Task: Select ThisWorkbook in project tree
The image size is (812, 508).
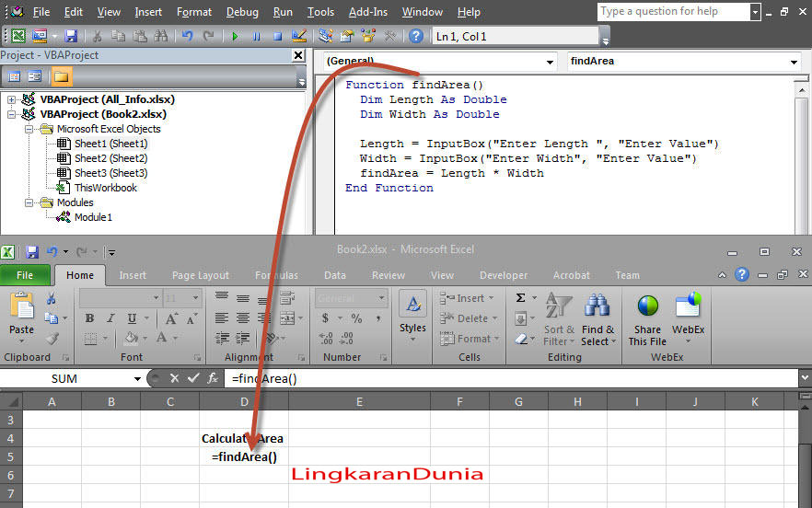Action: point(106,188)
